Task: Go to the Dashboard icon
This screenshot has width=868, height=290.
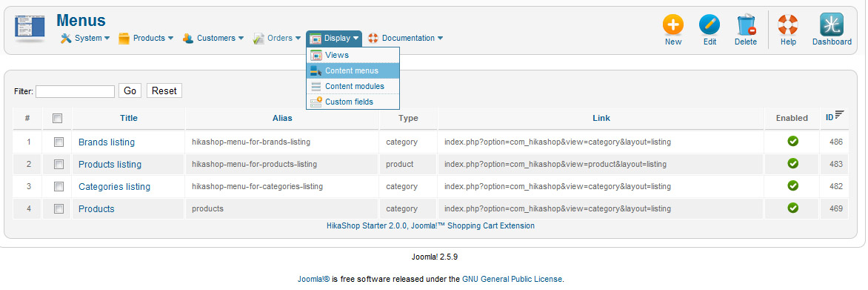Action: click(832, 24)
